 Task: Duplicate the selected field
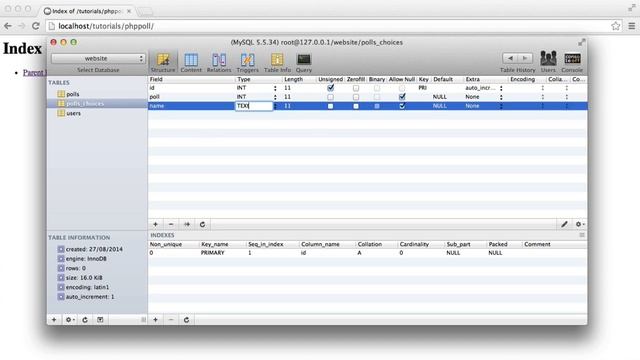(187, 224)
